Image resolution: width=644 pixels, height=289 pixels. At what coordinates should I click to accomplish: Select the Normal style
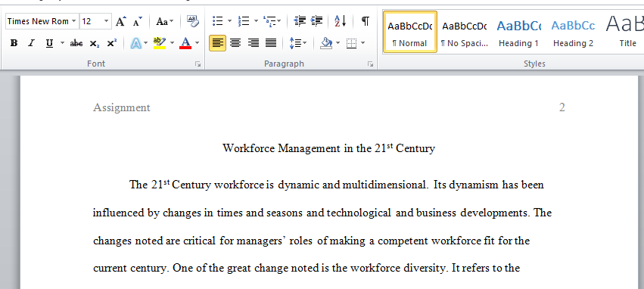click(410, 32)
